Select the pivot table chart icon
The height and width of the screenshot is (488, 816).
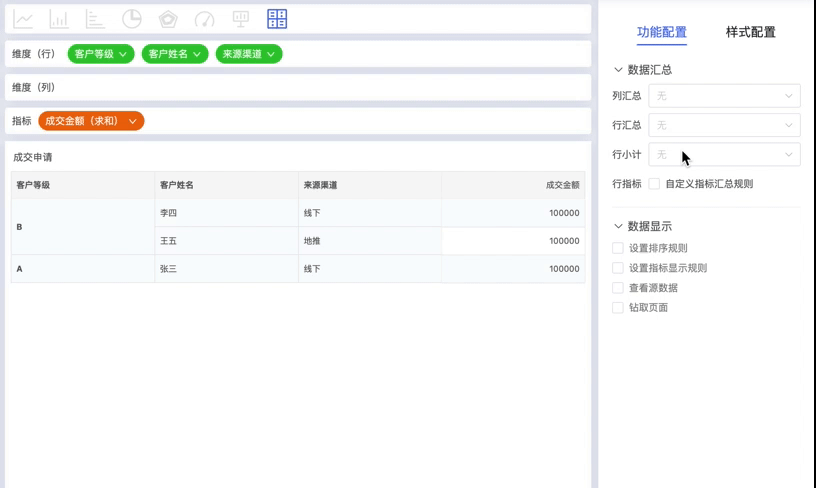point(277,19)
